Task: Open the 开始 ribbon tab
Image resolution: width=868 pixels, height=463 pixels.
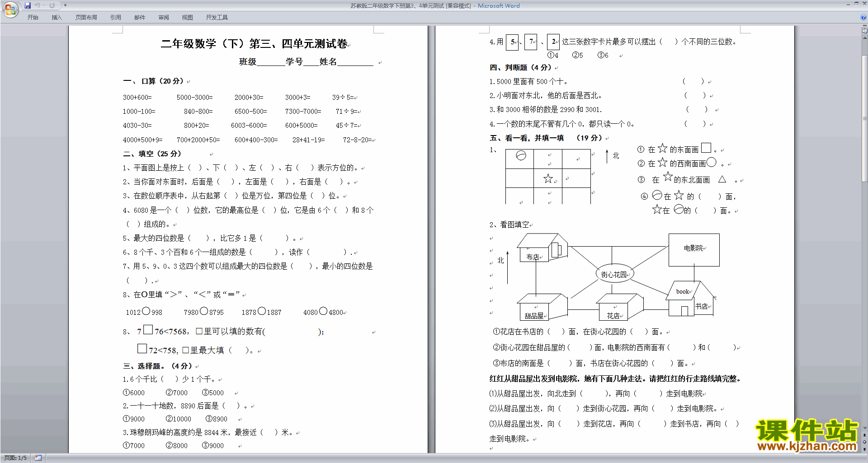Action: click(33, 17)
